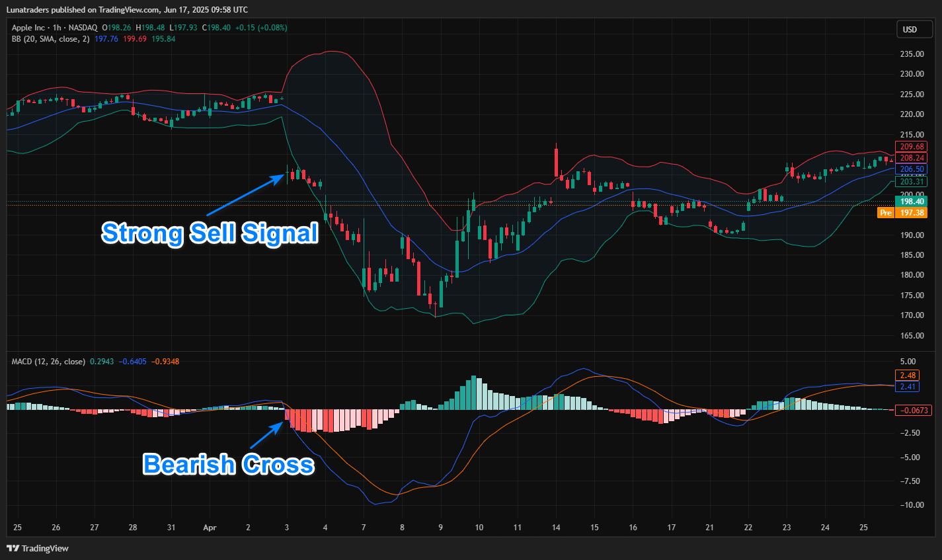The height and width of the screenshot is (560, 942).
Task: Click the BB basis value 197.76
Action: pos(106,39)
